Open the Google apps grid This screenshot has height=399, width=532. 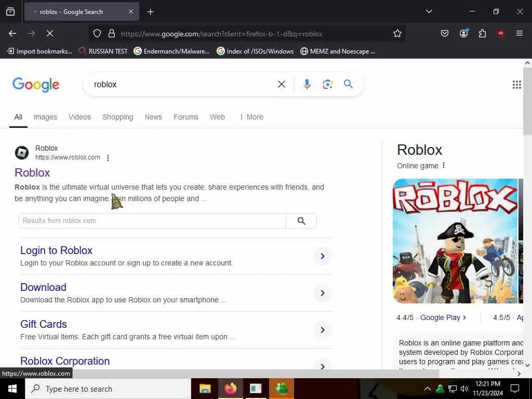(516, 85)
